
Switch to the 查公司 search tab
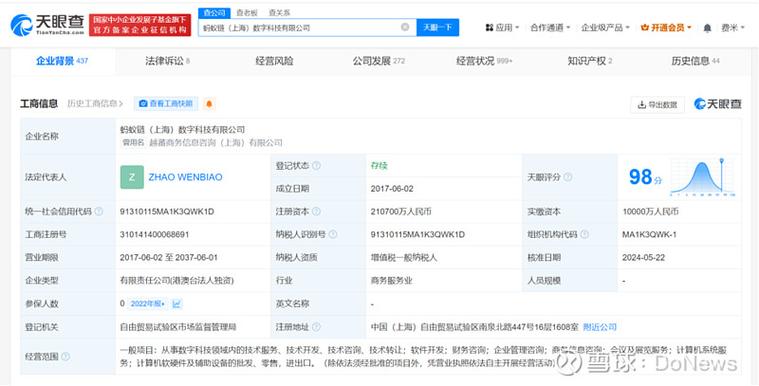coord(214,13)
